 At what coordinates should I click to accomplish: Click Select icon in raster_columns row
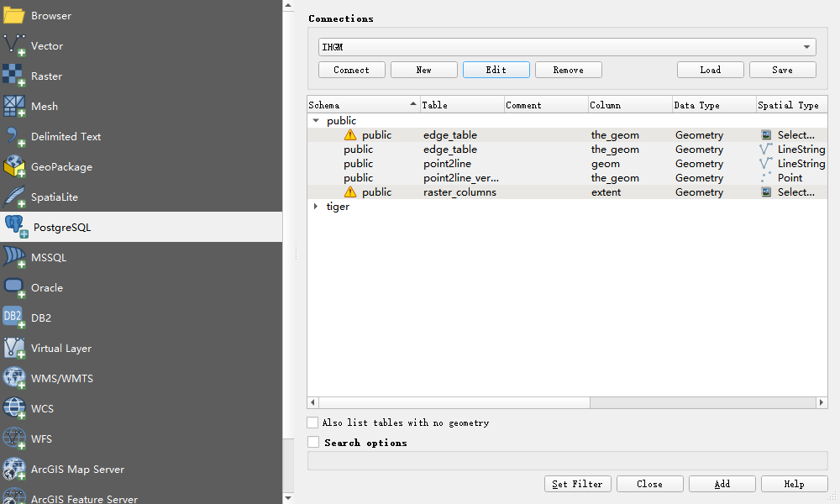(766, 192)
